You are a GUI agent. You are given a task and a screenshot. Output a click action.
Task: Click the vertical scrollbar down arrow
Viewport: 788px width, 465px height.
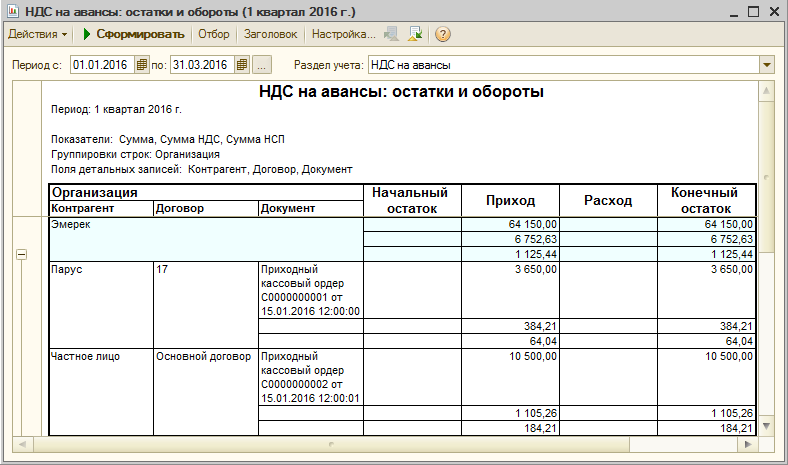[767, 427]
